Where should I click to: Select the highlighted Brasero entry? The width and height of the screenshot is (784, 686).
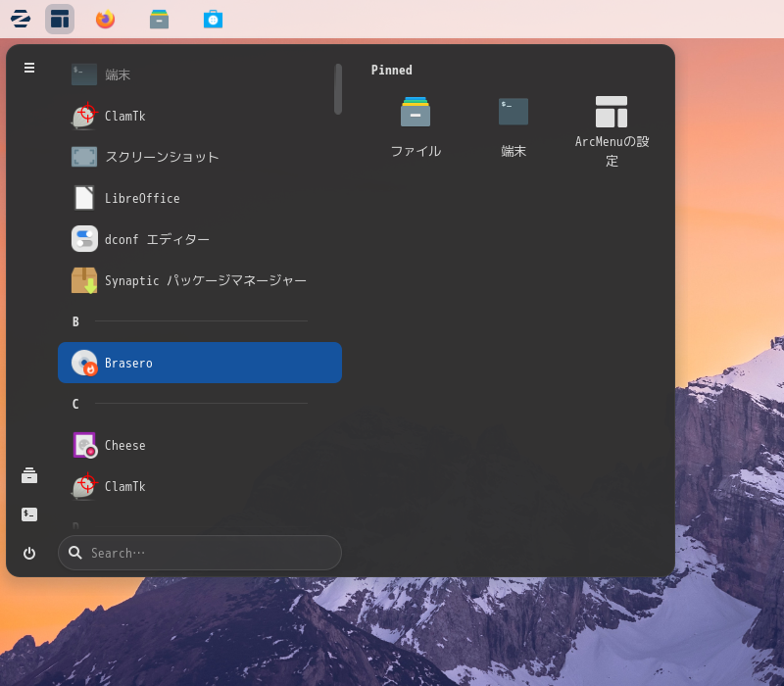(x=200, y=363)
